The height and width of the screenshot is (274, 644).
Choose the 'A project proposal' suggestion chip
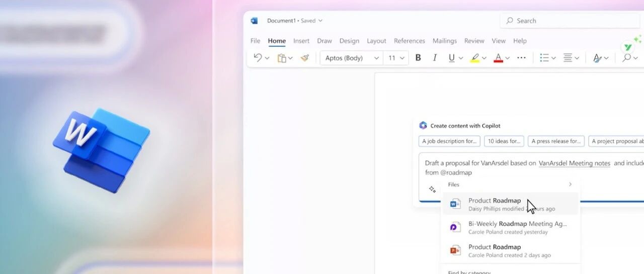point(616,141)
